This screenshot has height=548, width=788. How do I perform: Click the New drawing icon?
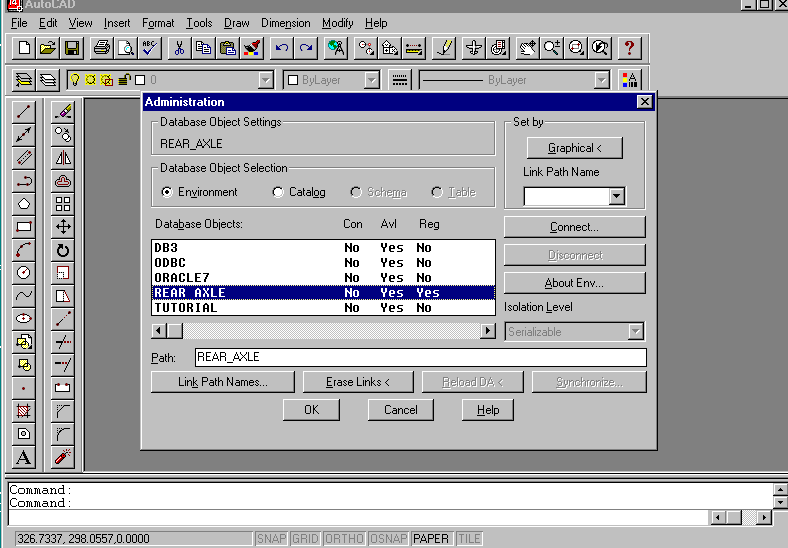tap(24, 48)
